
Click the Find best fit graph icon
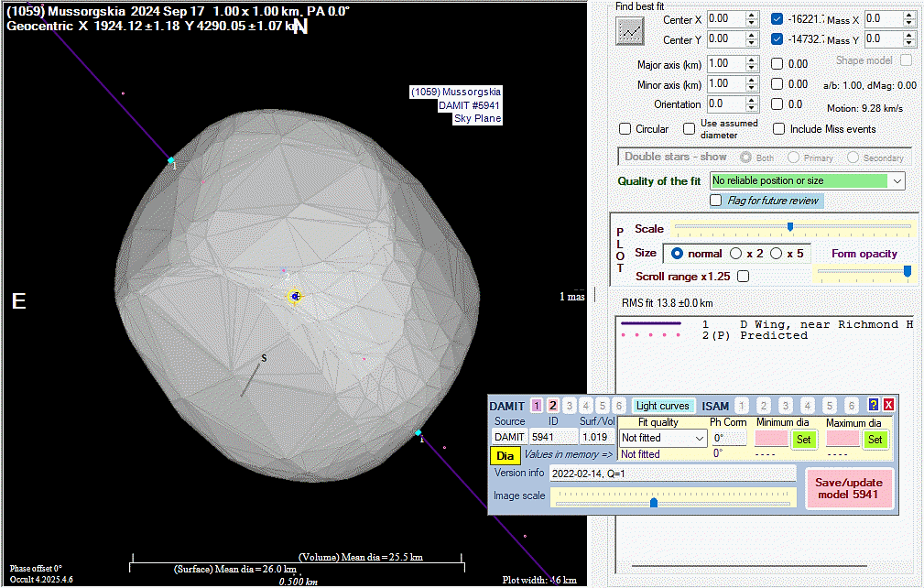coord(630,31)
